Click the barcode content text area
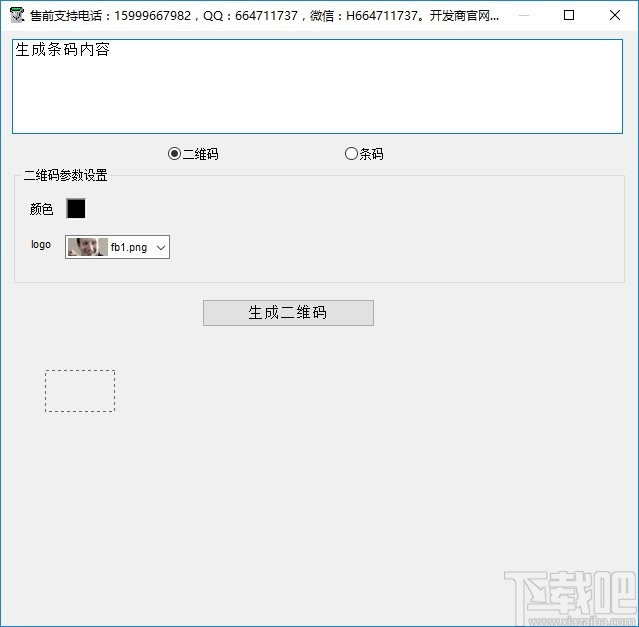639x627 pixels. tap(317, 86)
